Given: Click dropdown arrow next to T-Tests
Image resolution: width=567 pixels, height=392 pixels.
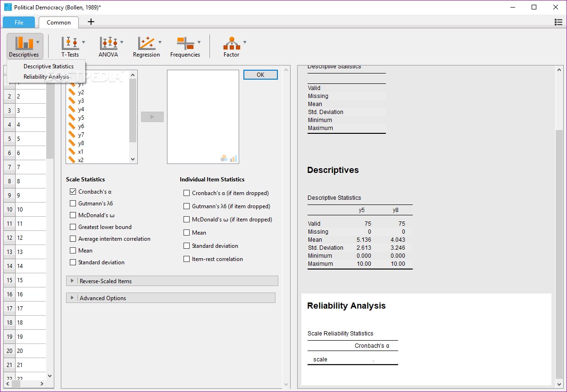Looking at the screenshot, I should coord(83,42).
